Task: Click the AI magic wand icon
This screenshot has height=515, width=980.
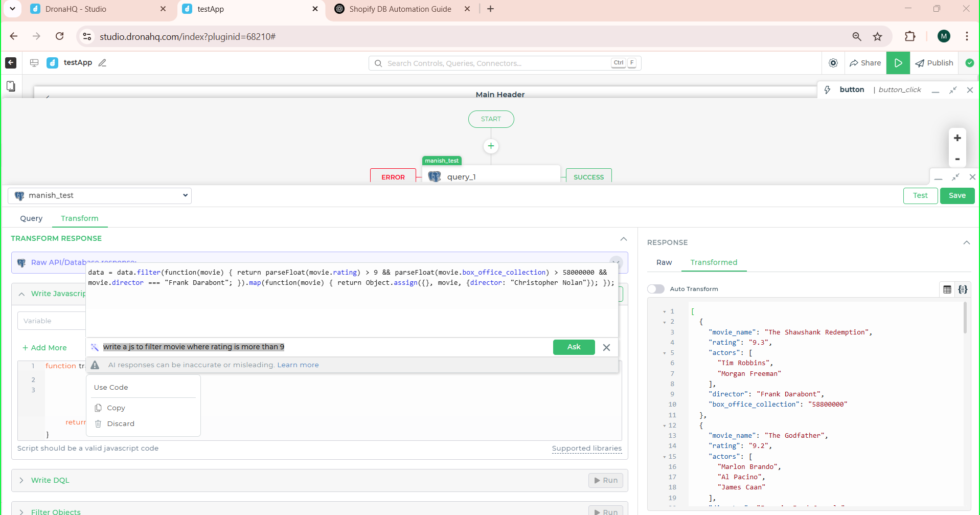Action: 95,347
